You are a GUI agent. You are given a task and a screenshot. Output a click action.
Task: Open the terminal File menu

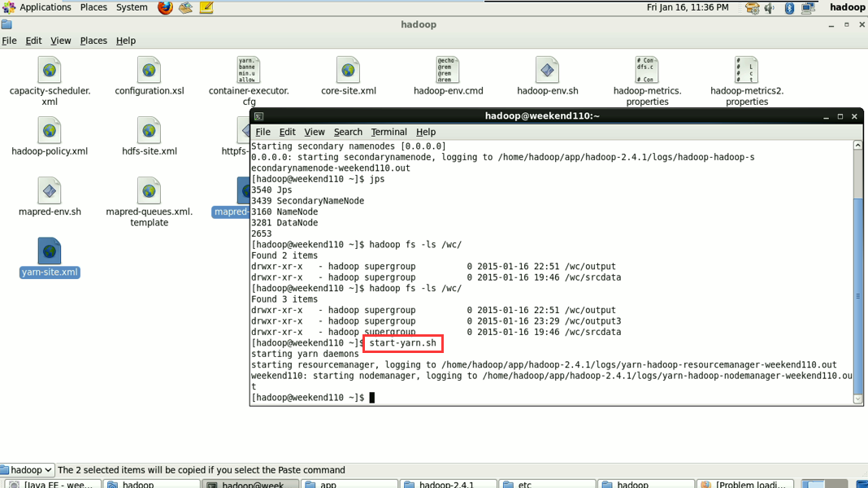(x=263, y=132)
